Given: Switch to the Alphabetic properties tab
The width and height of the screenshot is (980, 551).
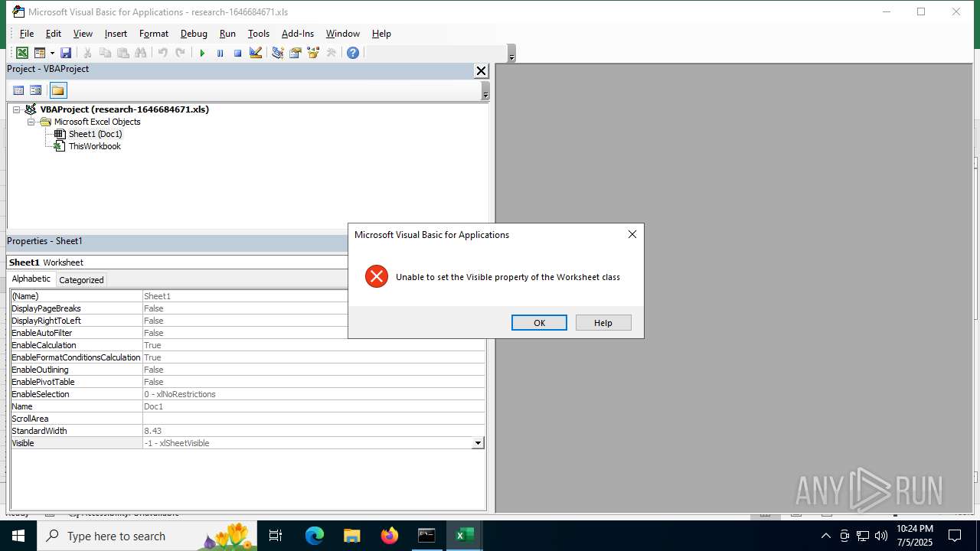Looking at the screenshot, I should 31,279.
